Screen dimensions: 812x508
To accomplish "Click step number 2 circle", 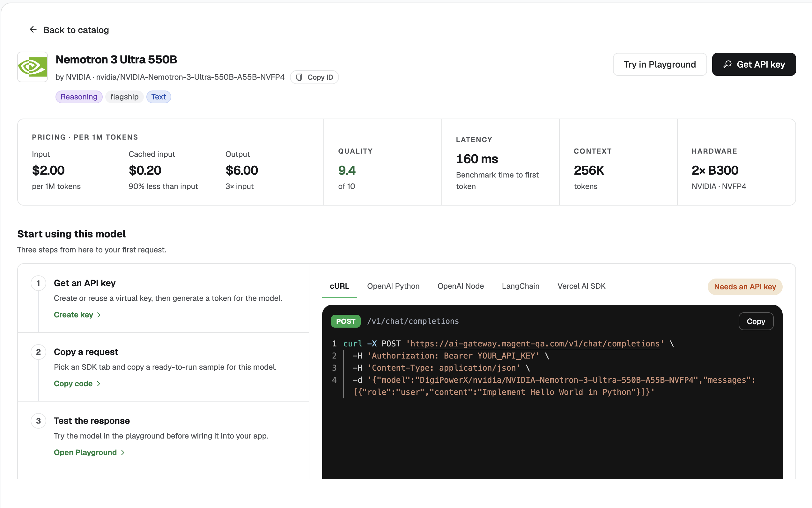I will click(x=38, y=352).
